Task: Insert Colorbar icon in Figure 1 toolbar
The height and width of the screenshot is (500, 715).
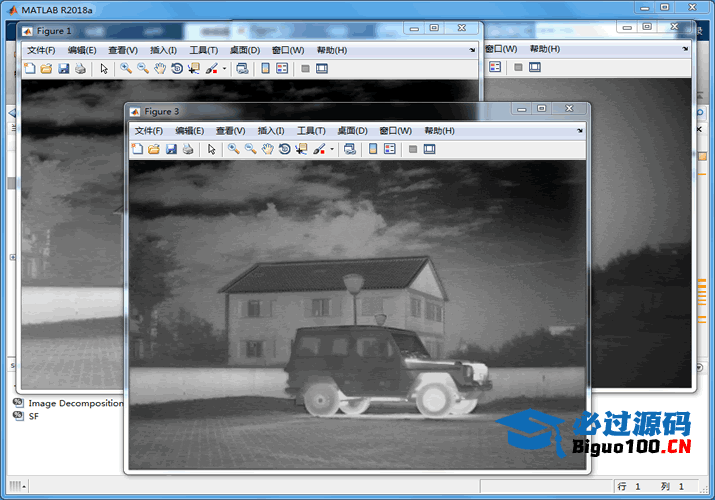Action: pyautogui.click(x=265, y=68)
